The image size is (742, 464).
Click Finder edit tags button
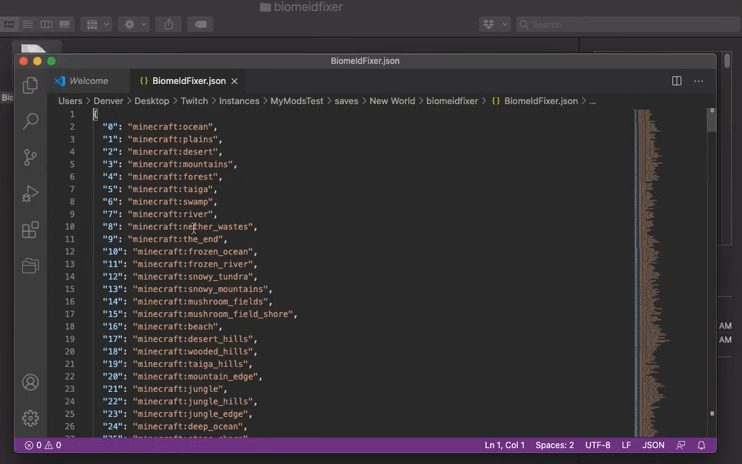tap(200, 24)
